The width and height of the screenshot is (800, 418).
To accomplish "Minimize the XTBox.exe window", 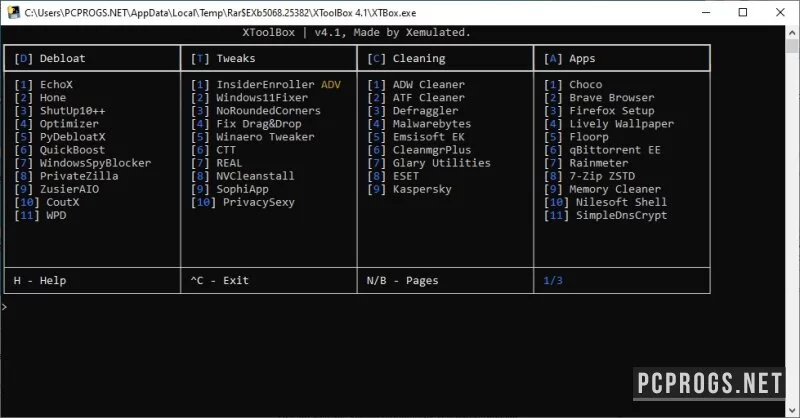I will pos(706,12).
